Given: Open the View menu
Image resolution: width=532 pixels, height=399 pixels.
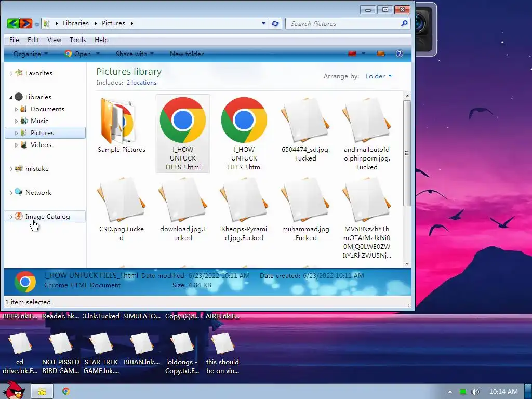Looking at the screenshot, I should coord(54,39).
